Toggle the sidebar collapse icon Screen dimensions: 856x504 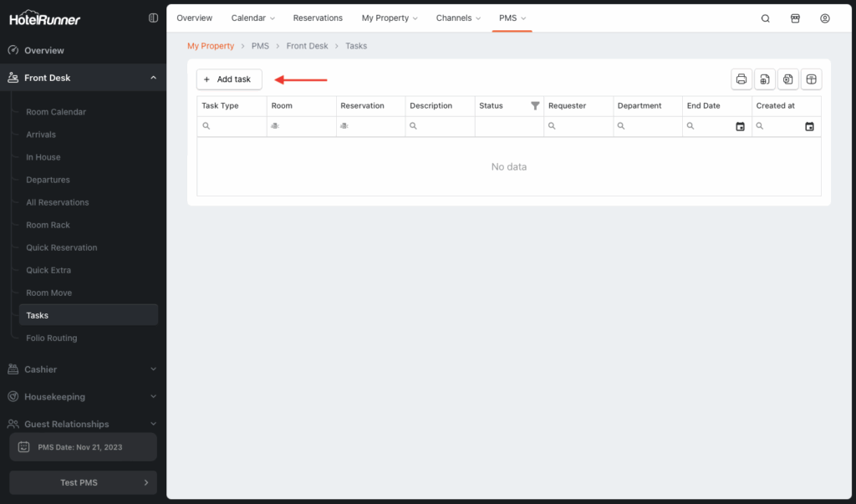click(153, 18)
